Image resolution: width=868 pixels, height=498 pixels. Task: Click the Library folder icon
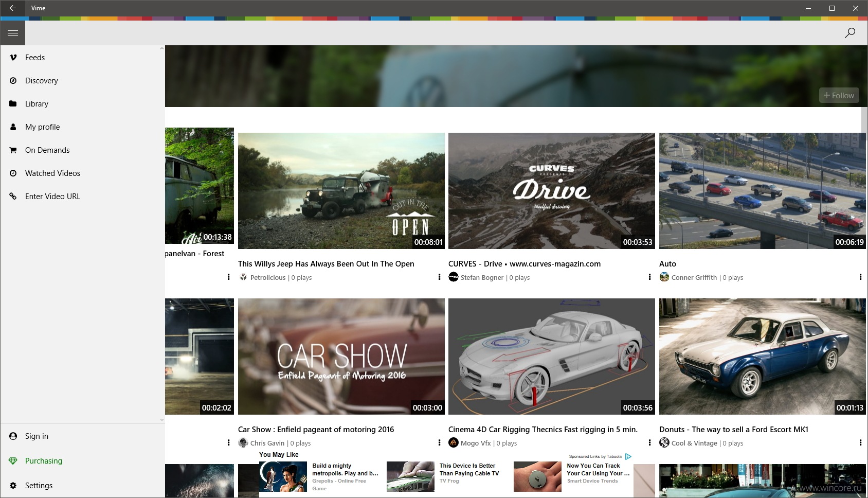[x=13, y=104]
